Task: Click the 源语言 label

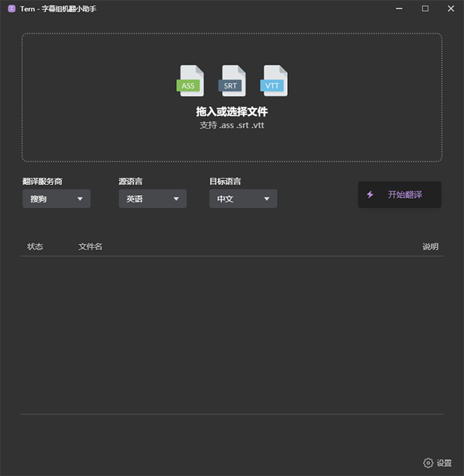Action: click(x=130, y=181)
